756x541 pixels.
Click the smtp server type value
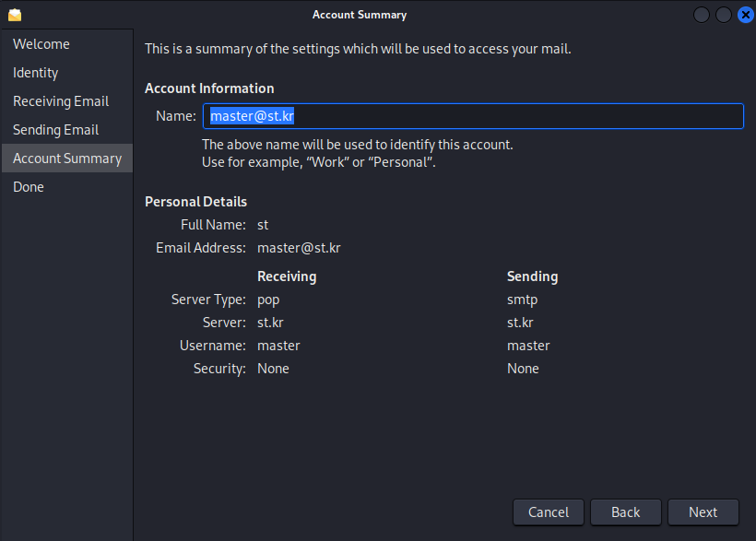(522, 300)
